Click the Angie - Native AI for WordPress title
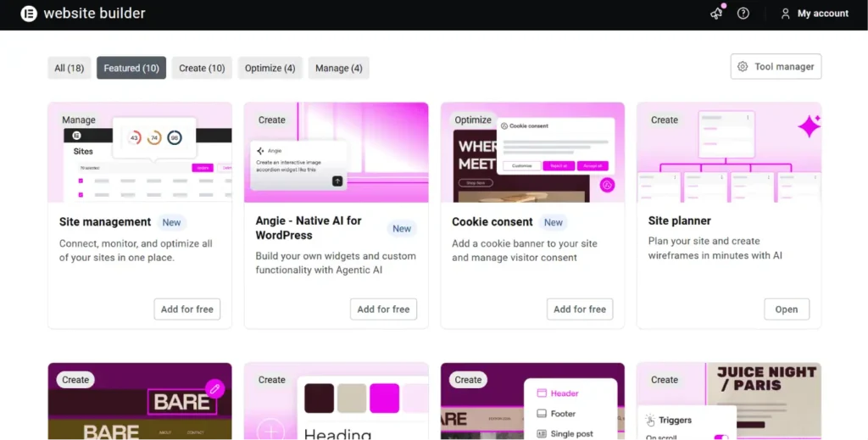 (309, 227)
